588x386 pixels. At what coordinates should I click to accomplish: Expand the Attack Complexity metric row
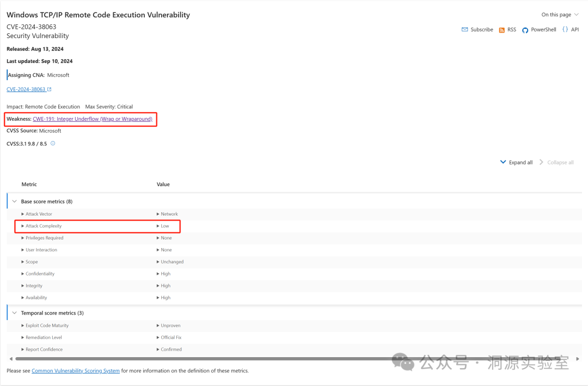tap(23, 226)
